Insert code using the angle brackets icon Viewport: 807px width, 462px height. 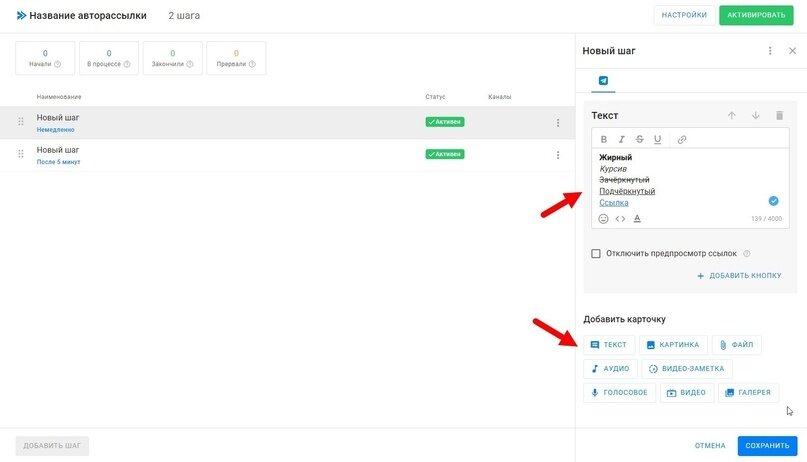pyautogui.click(x=620, y=218)
